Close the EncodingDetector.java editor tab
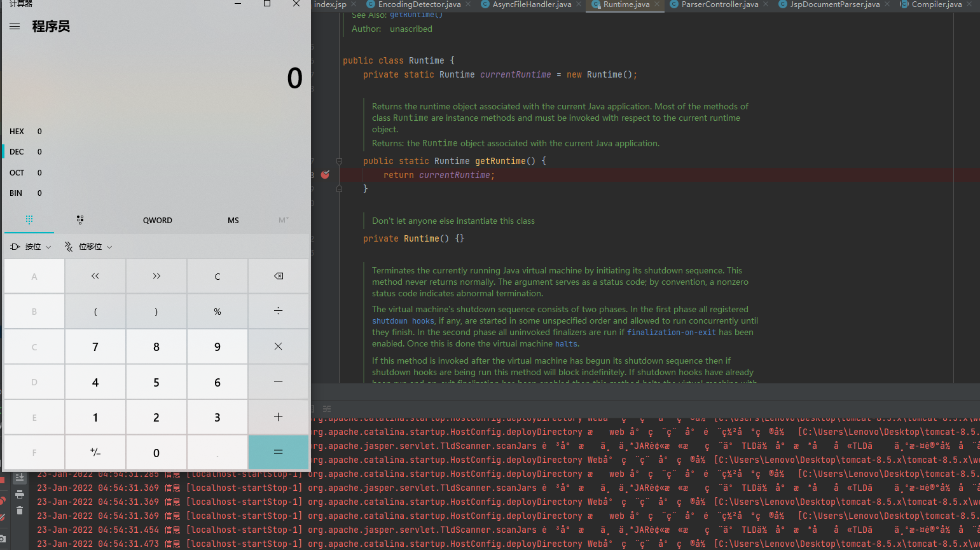This screenshot has width=980, height=550. pos(468,4)
